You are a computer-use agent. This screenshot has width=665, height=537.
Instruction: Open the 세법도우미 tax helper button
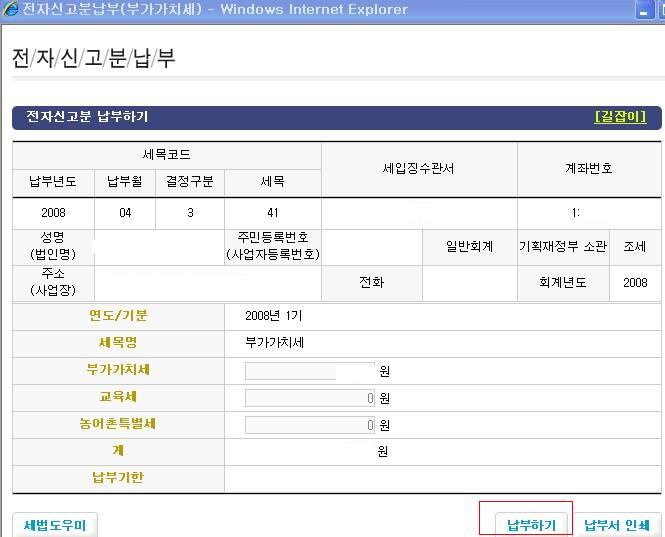click(x=55, y=525)
